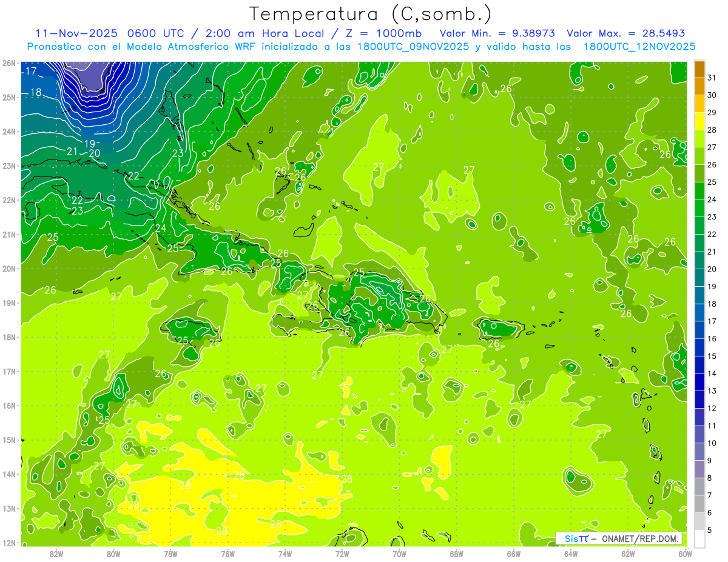Click the longitude axis label 62W

pos(628,554)
